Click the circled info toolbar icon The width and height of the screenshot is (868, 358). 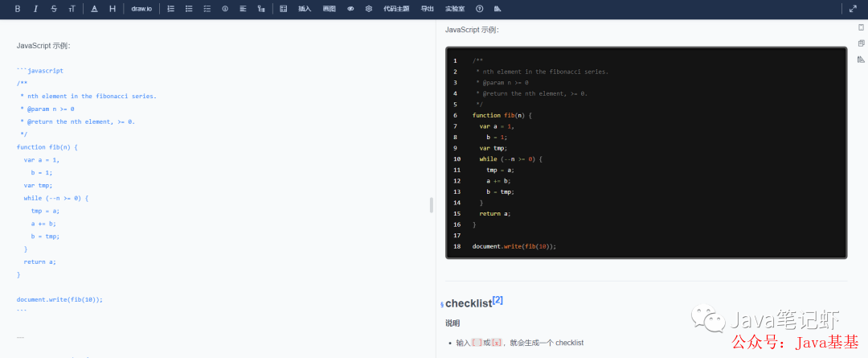pyautogui.click(x=225, y=9)
